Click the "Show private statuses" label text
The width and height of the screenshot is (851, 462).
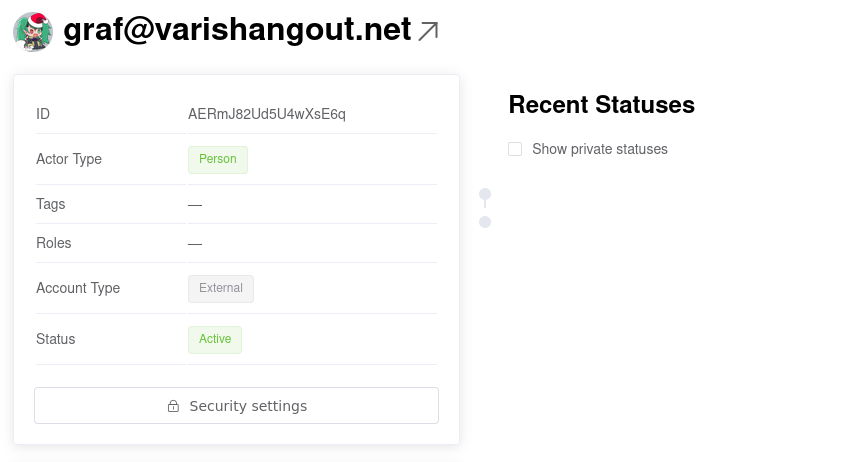(600, 149)
